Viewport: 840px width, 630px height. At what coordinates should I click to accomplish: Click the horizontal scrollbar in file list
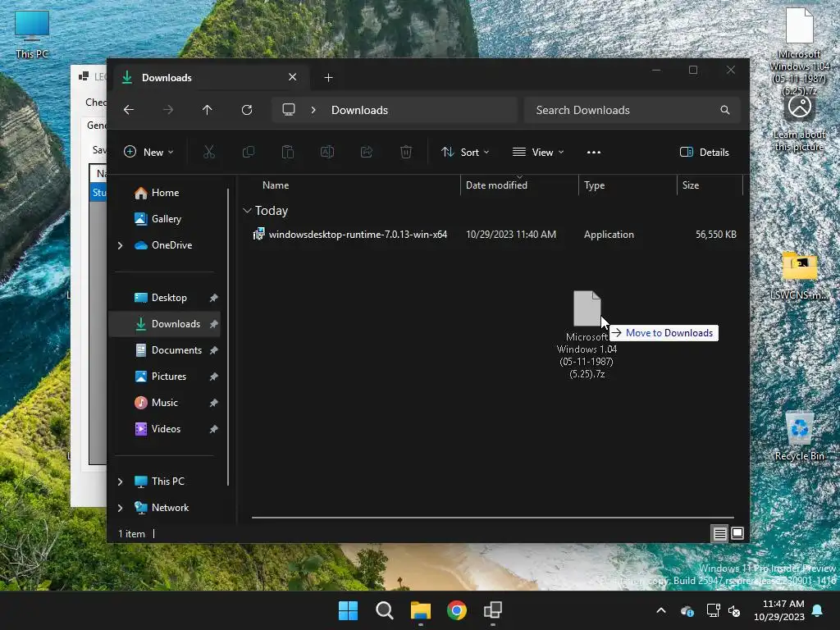click(x=492, y=518)
